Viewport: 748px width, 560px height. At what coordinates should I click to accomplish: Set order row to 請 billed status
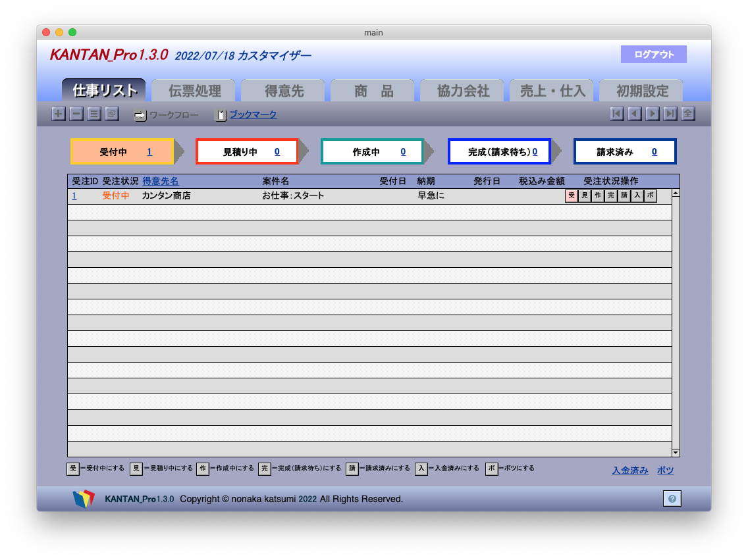[624, 196]
